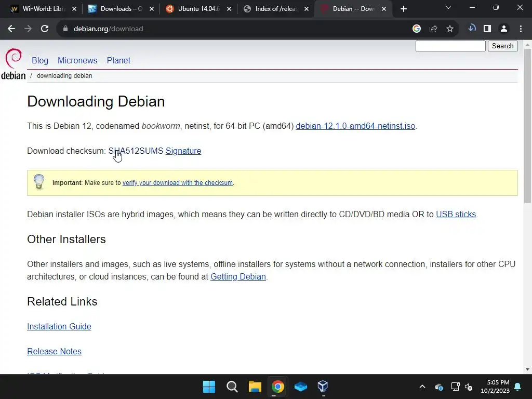
Task: Click the Debian site search field
Action: (x=450, y=46)
